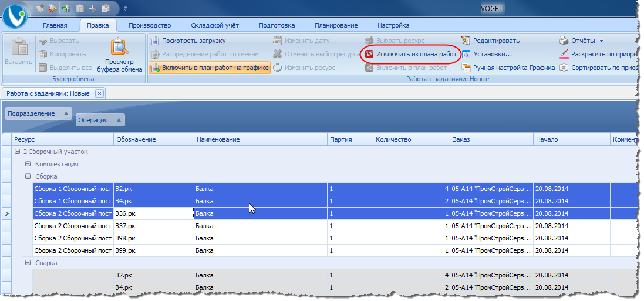Open the Отчёты dropdown arrow
This screenshot has height=301, width=644.
click(x=601, y=41)
